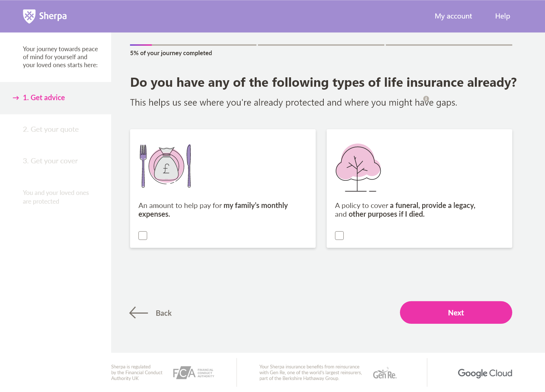Click the FCA Financial Conduct Authority logo

pyautogui.click(x=194, y=373)
